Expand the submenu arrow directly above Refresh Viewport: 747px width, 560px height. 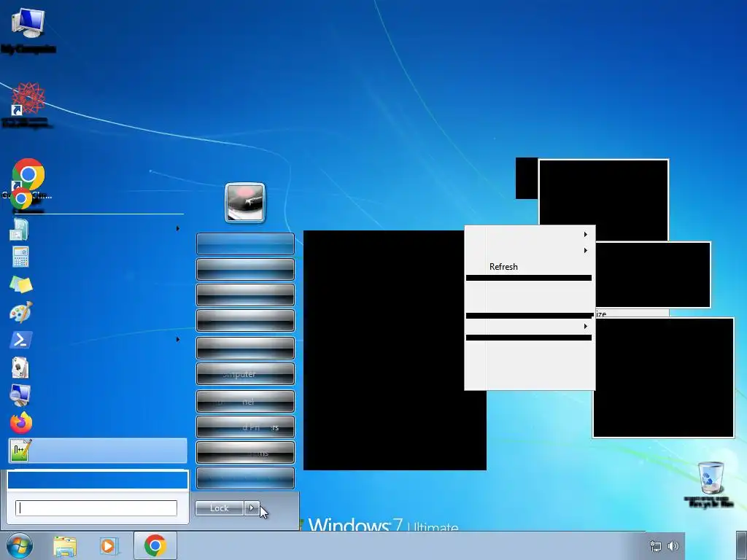[x=586, y=251]
